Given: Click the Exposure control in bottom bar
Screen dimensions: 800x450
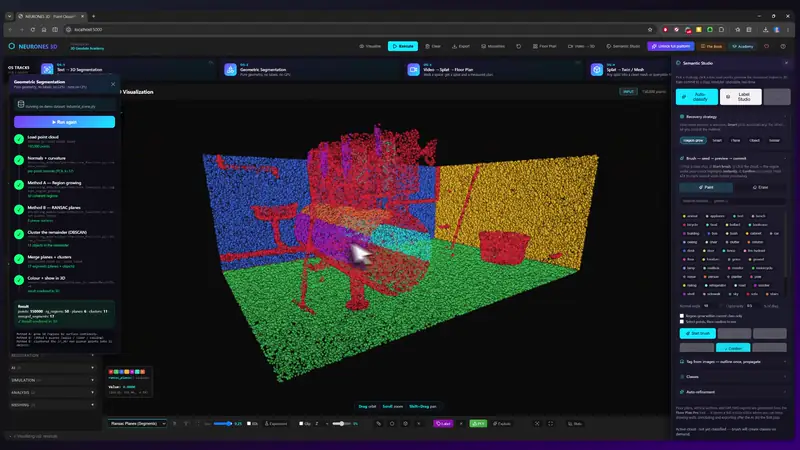Looking at the screenshot, I should pyautogui.click(x=276, y=423).
